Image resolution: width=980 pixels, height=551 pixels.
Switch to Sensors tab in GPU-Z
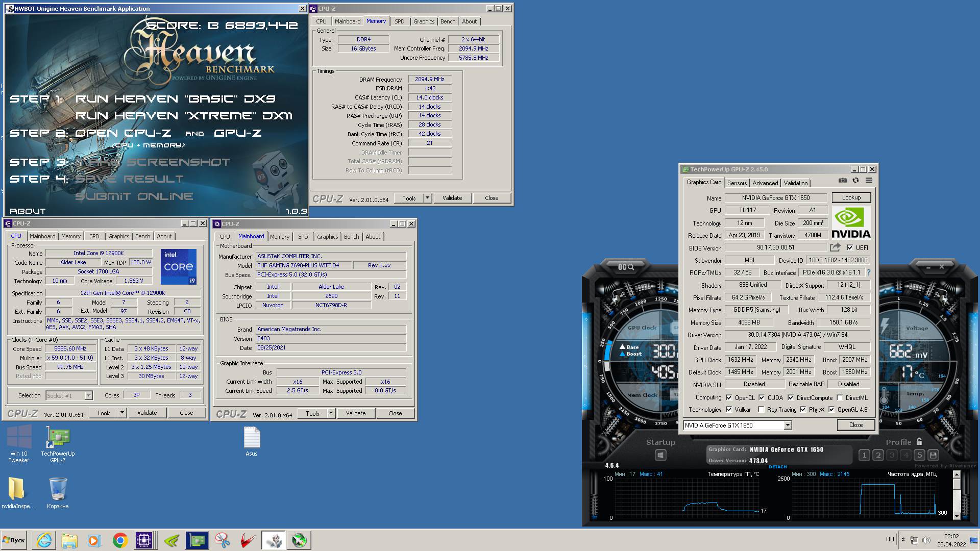coord(737,183)
